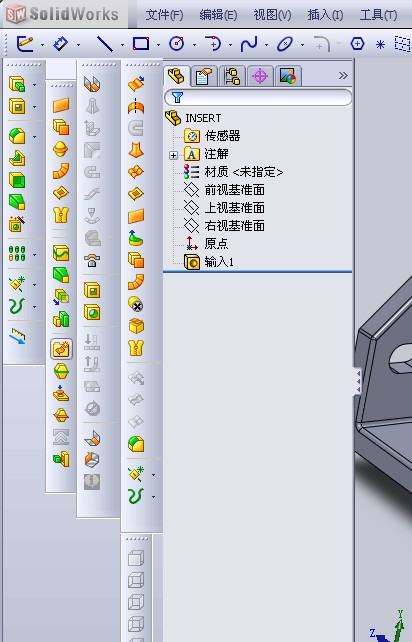This screenshot has height=642, width=412.
Task: Open dropdown arrow beside Linear Pattern
Action: pyautogui.click(x=35, y=255)
